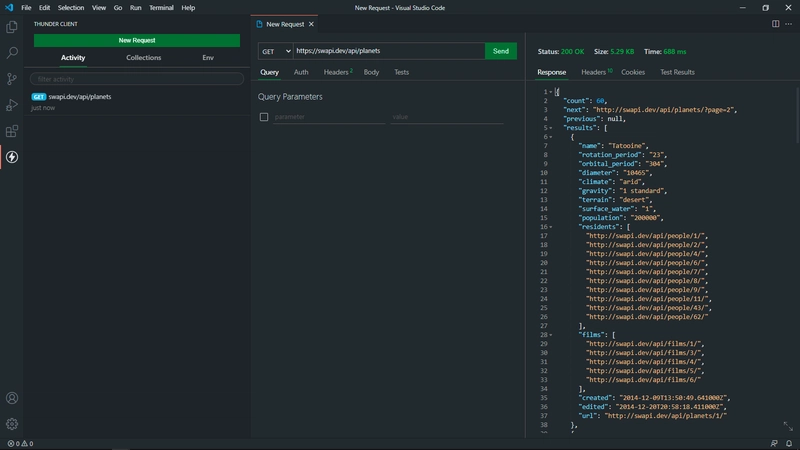800x450 pixels.
Task: Click the request URL input field
Action: (x=389, y=51)
